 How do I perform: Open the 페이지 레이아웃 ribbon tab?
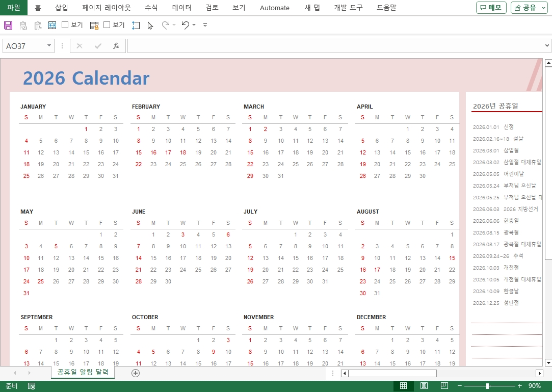[107, 8]
